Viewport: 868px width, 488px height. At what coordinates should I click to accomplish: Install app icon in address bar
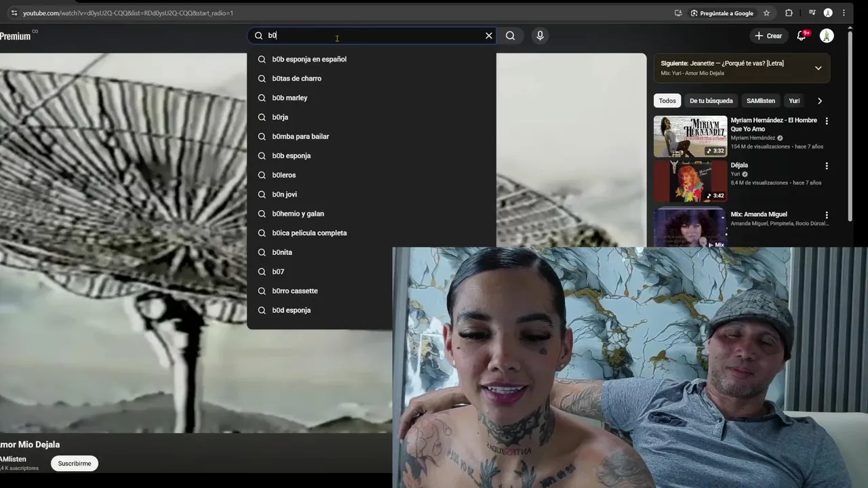click(678, 13)
